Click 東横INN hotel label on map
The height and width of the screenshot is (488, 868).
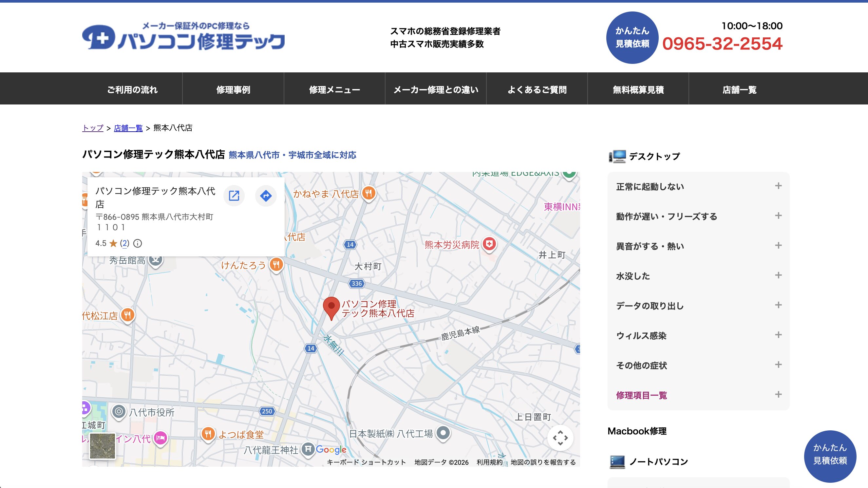click(562, 207)
